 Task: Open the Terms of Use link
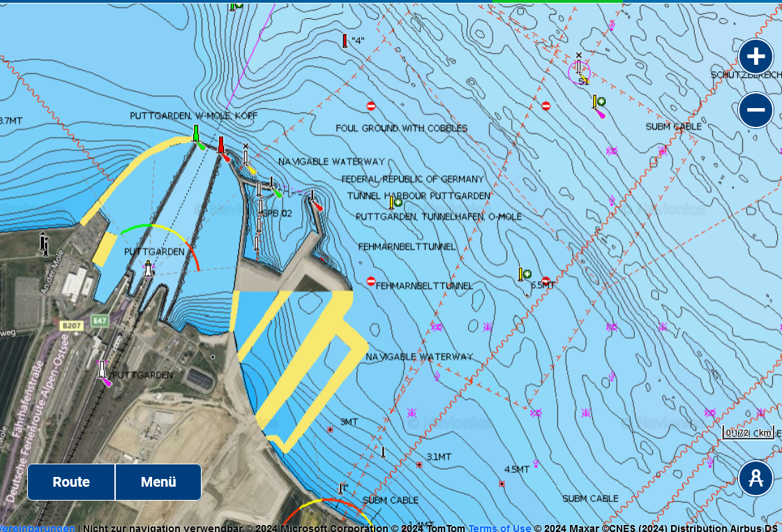[499, 528]
